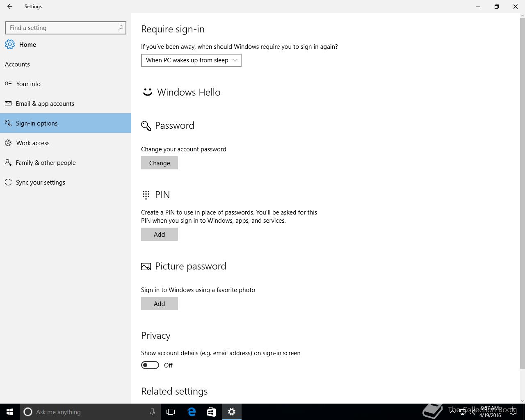Image resolution: width=525 pixels, height=420 pixels.
Task: Open Work access page
Action: [66, 143]
